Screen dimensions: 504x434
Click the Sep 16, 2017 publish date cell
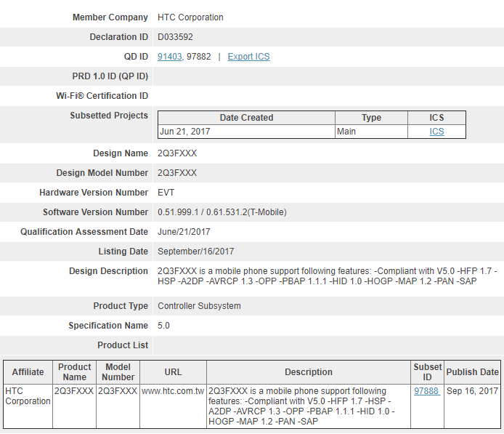472,390
